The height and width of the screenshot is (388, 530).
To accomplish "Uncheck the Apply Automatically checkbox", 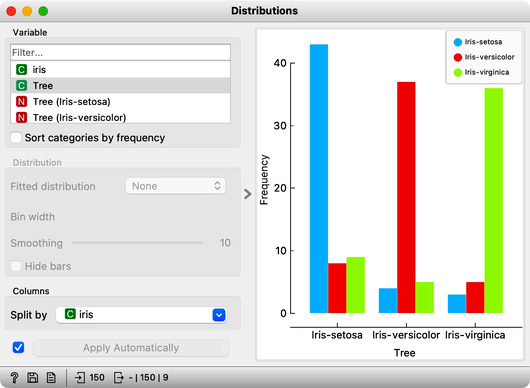I will [x=18, y=347].
